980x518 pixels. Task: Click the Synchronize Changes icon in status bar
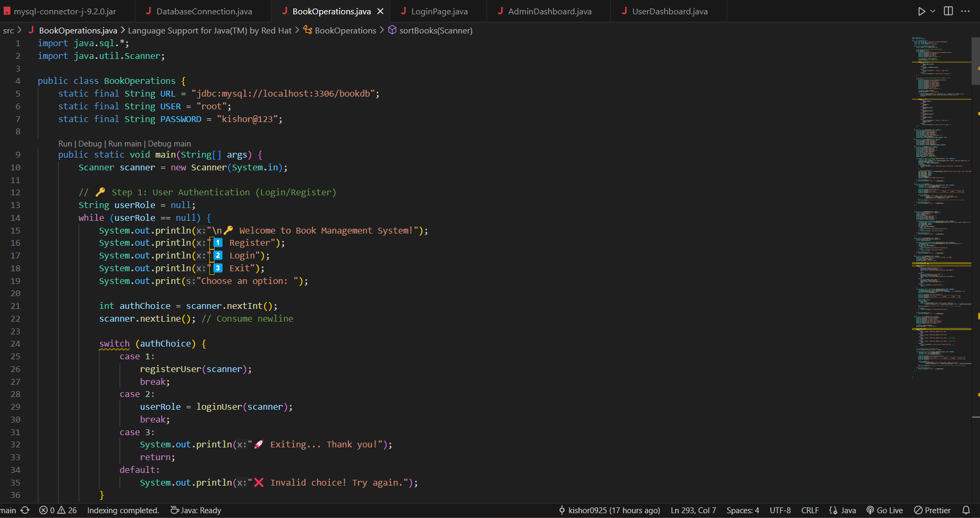(25, 510)
